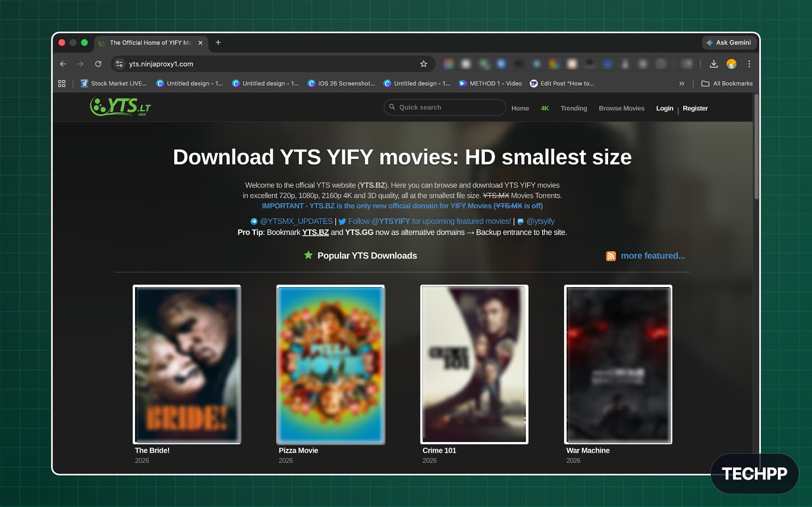The height and width of the screenshot is (507, 812).
Task: Open METHOD 1 - Video bookmark
Action: click(x=490, y=83)
